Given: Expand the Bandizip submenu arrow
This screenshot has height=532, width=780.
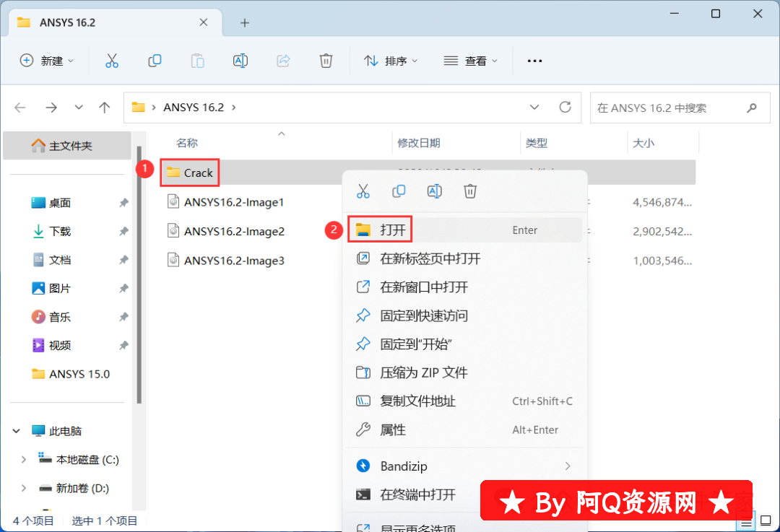Looking at the screenshot, I should [x=568, y=466].
